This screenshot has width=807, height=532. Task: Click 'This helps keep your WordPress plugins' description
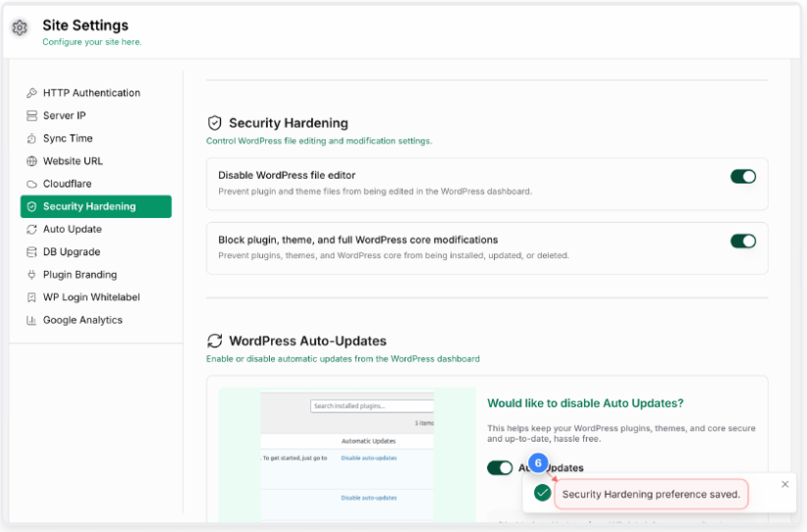click(621, 433)
